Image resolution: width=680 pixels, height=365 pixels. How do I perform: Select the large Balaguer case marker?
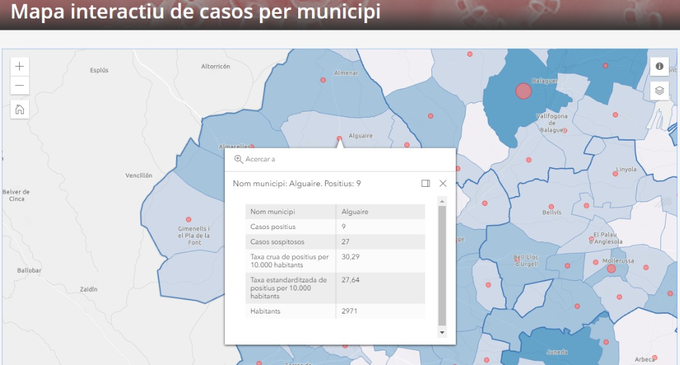[x=523, y=91]
